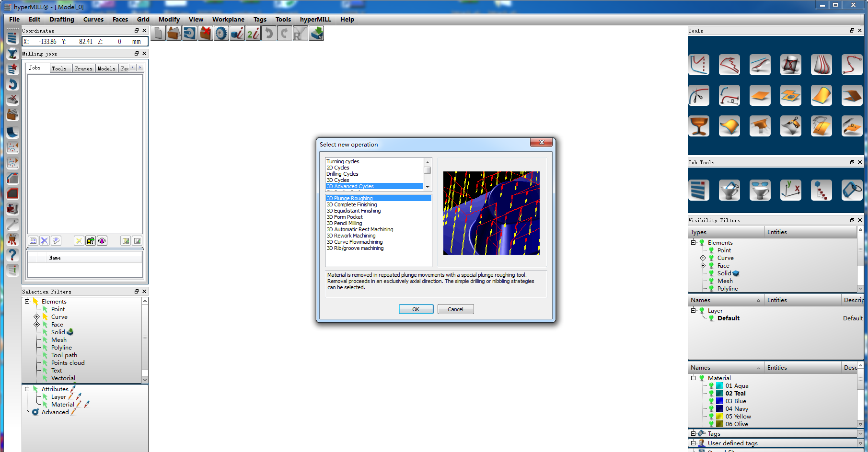Open the Workplane menu
868x452 pixels.
click(228, 20)
